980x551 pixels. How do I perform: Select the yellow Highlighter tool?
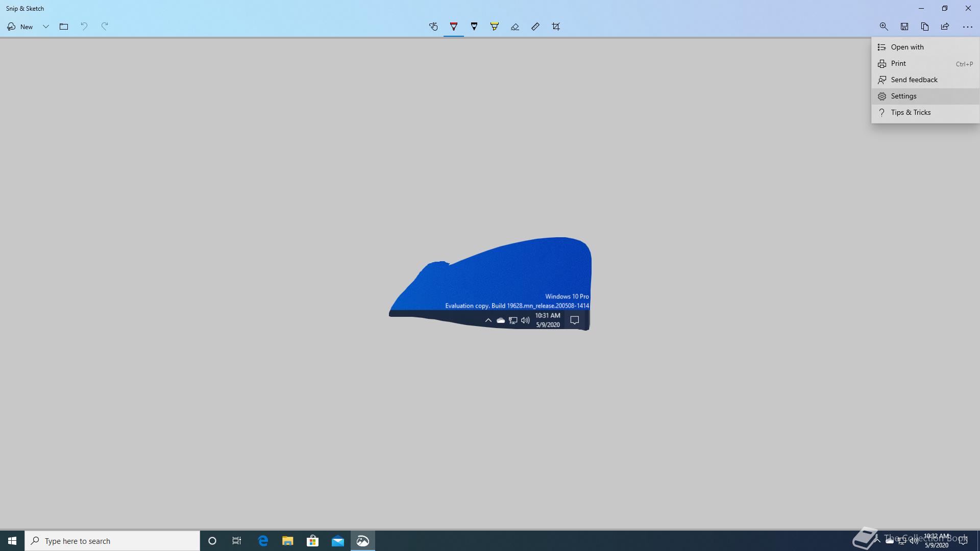494,27
